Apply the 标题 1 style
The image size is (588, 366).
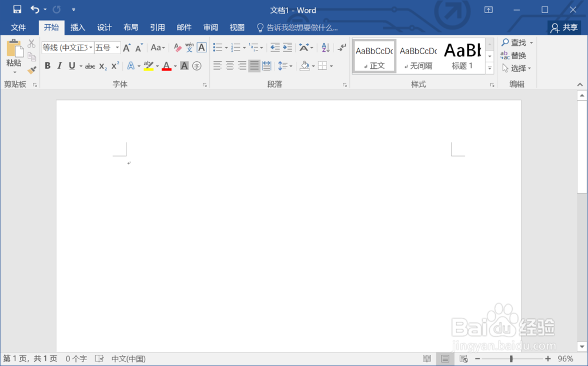tap(462, 56)
